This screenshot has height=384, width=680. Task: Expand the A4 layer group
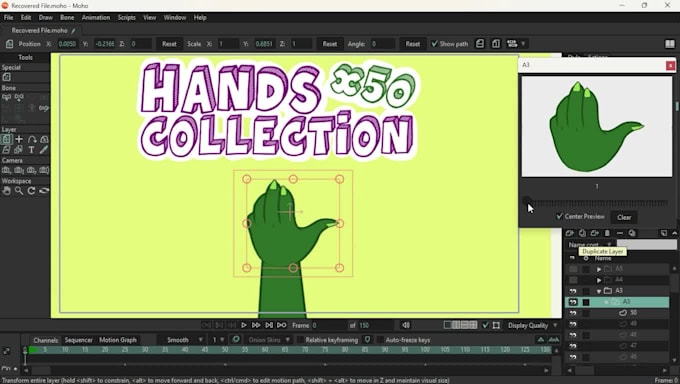pos(599,280)
